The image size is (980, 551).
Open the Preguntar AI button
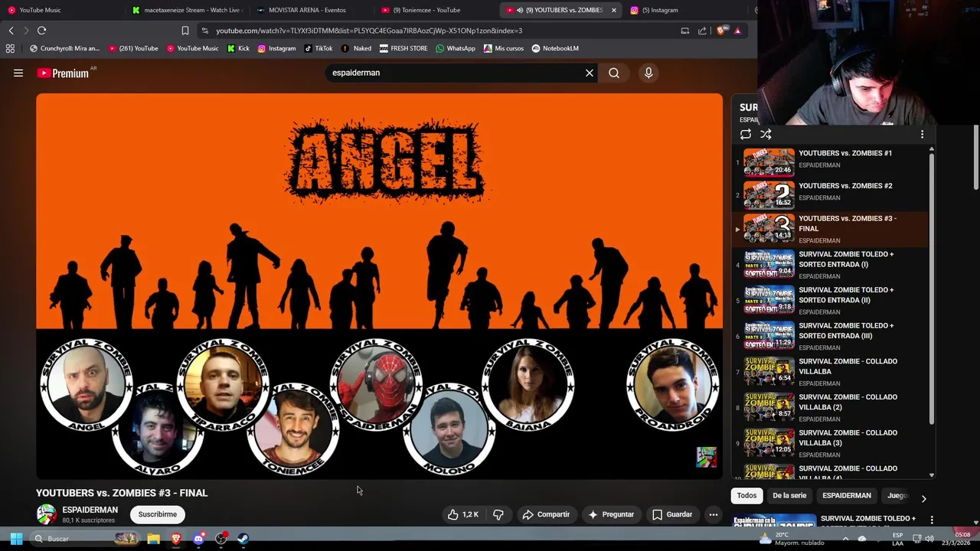point(610,514)
